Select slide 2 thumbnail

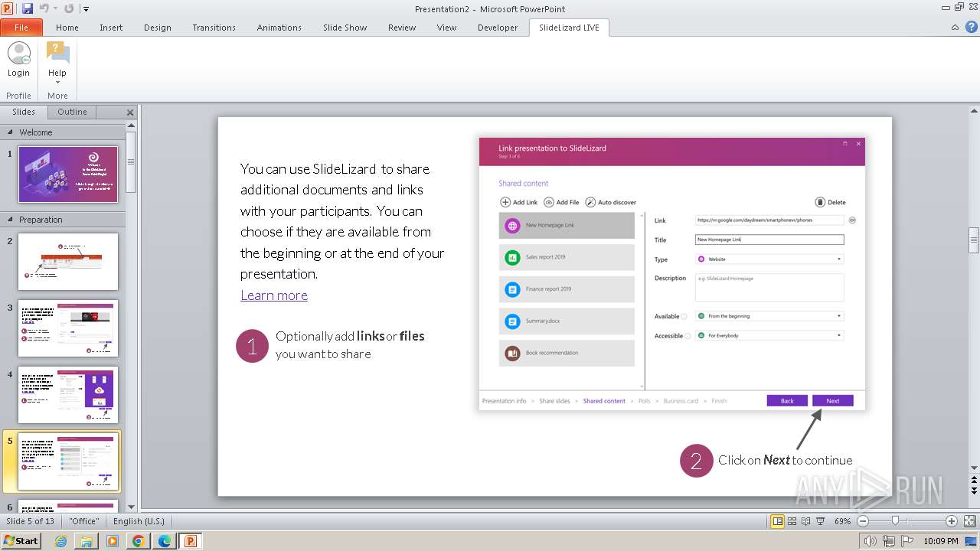pyautogui.click(x=68, y=262)
